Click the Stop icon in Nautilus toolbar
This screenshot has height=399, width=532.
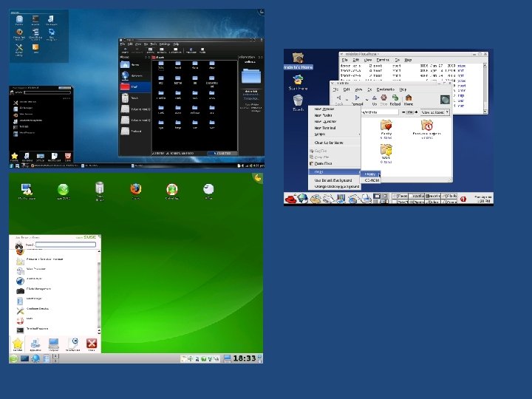383,98
